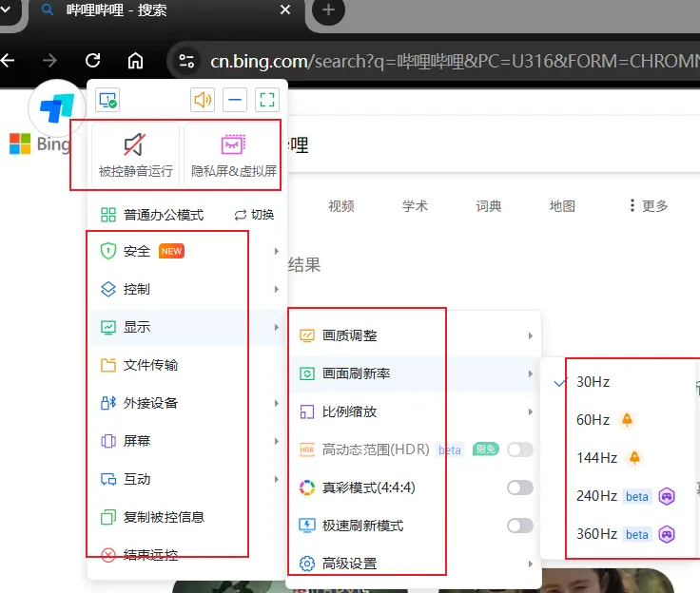Click gamepad icon beside 360Hz
Viewport: 700px width, 593px height.
667,534
